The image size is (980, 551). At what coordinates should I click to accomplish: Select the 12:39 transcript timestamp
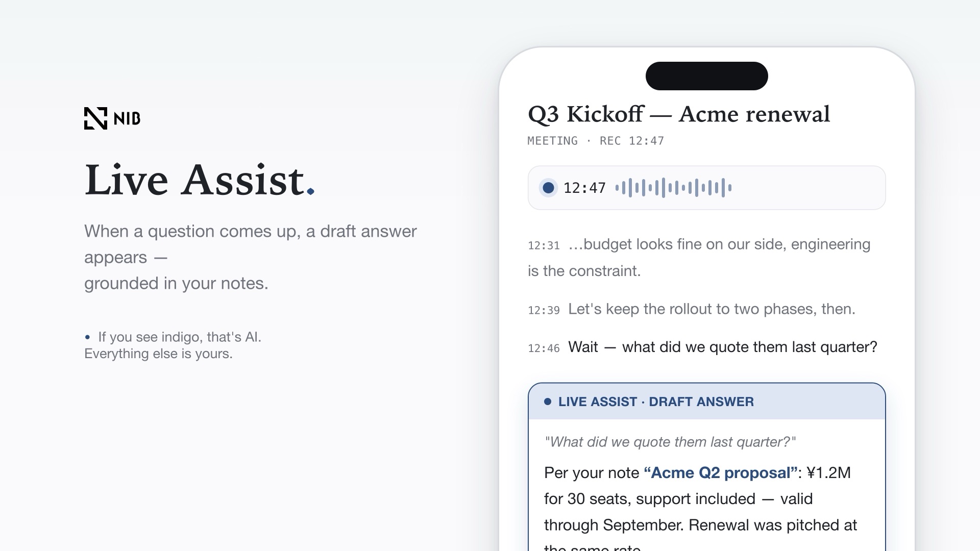pos(544,310)
